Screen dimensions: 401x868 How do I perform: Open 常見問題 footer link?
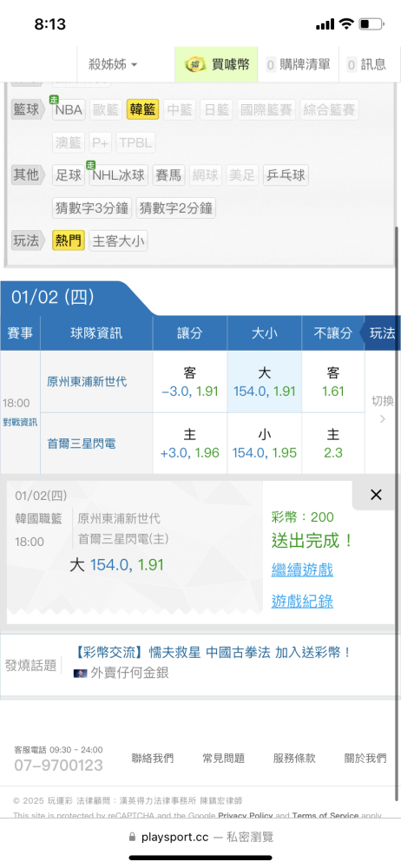223,759
